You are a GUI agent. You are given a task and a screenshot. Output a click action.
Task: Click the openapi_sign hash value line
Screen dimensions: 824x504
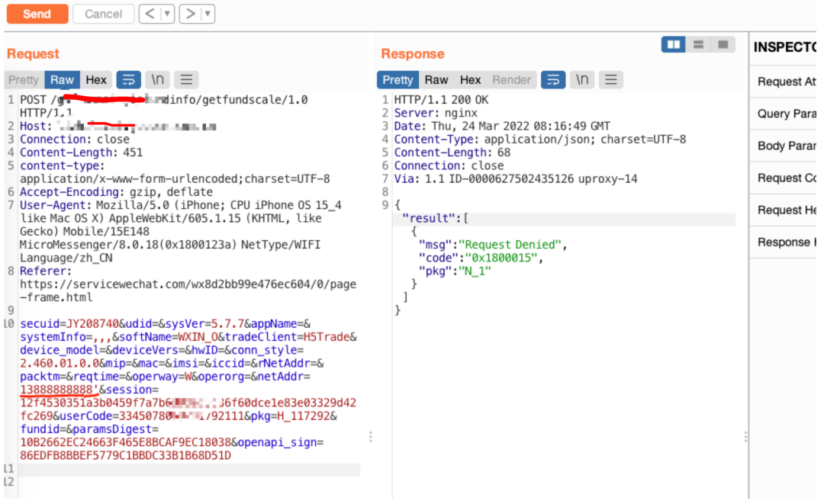[x=126, y=455]
